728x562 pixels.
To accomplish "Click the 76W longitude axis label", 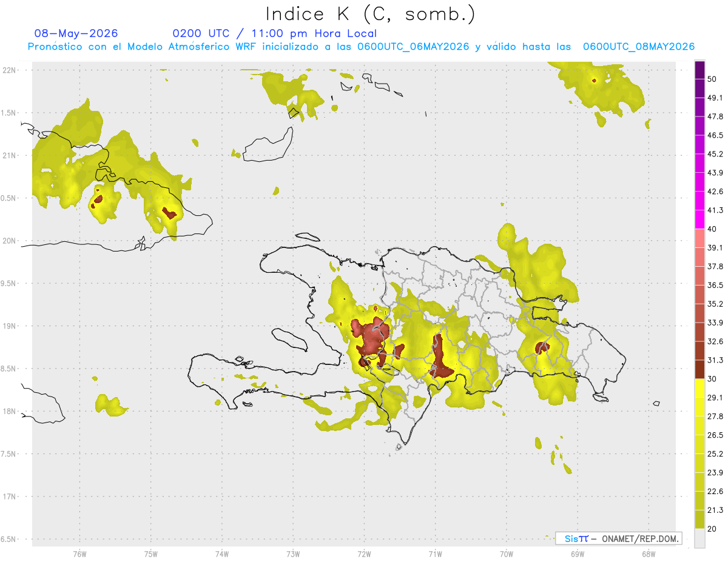I will (79, 554).
